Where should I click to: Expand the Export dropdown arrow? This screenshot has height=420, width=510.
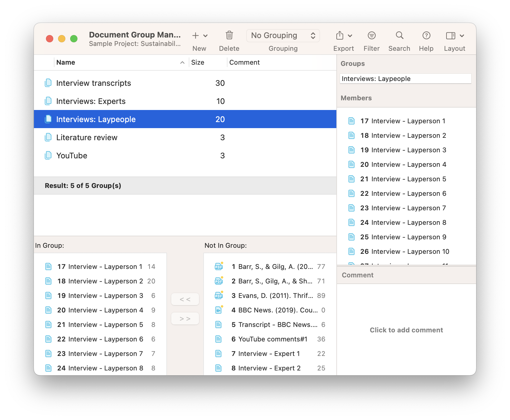(x=350, y=36)
